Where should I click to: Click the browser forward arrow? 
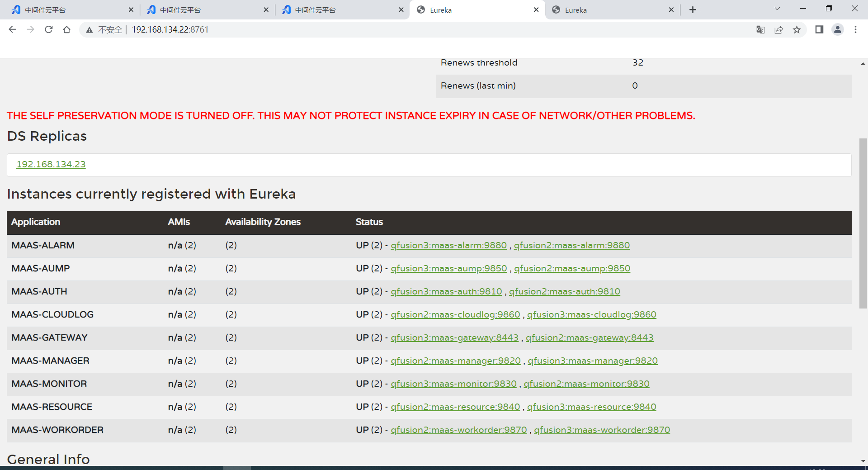(30, 29)
